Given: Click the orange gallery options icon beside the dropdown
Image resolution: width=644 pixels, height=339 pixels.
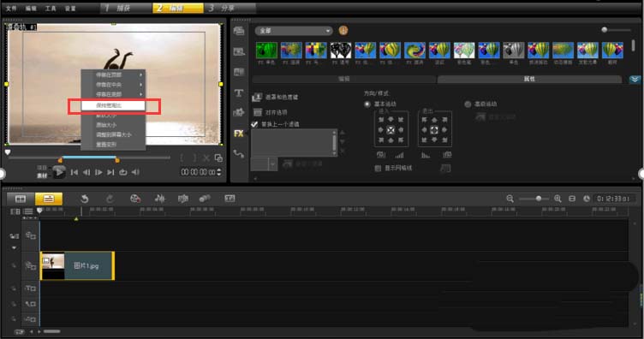Looking at the screenshot, I should tap(343, 30).
